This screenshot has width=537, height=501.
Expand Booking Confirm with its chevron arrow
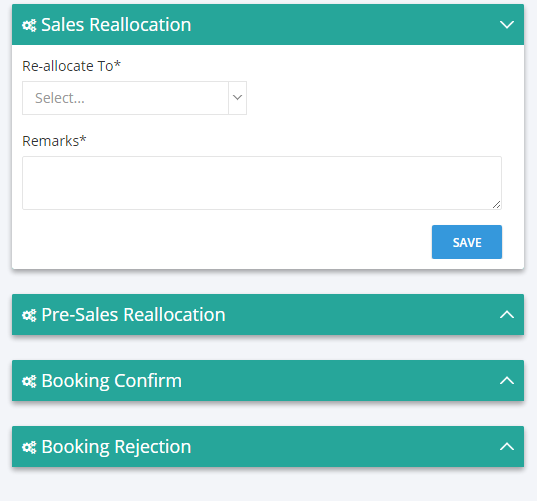(507, 380)
